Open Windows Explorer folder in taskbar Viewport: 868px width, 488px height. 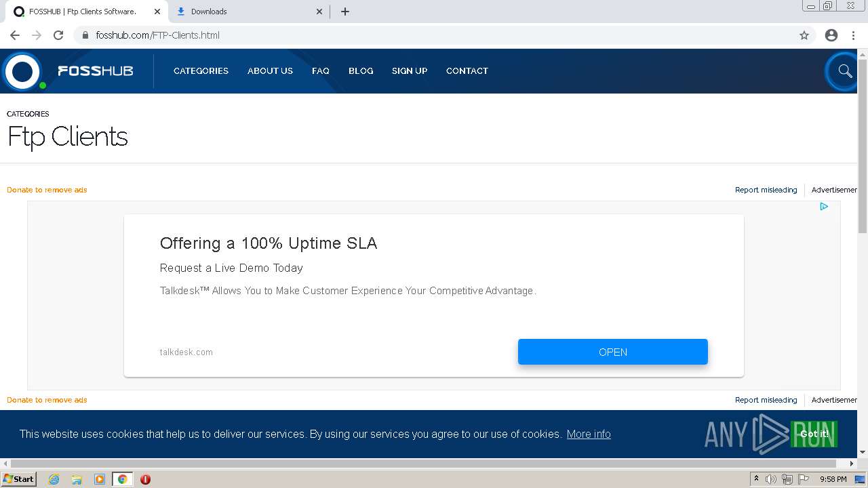coord(77,479)
